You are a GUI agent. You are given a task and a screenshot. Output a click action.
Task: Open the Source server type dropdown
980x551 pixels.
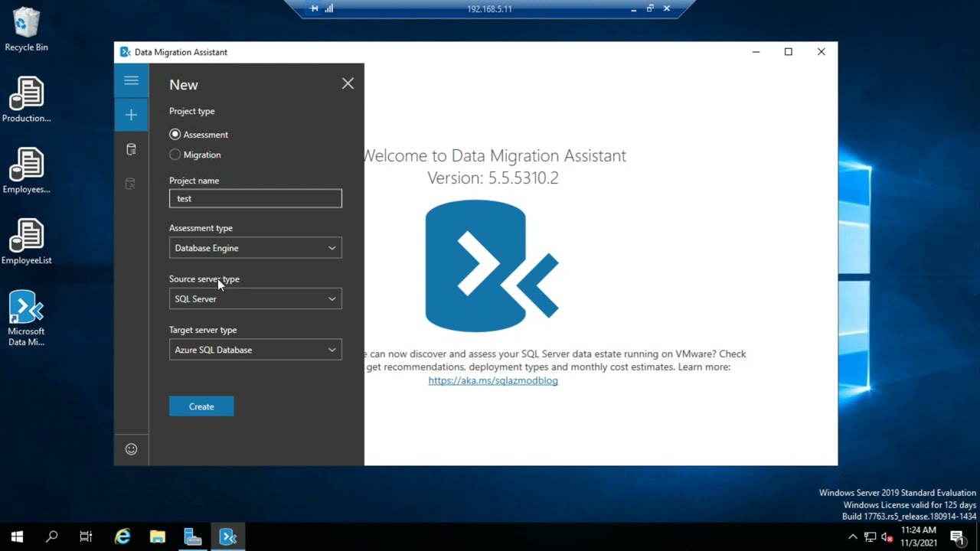[256, 299]
